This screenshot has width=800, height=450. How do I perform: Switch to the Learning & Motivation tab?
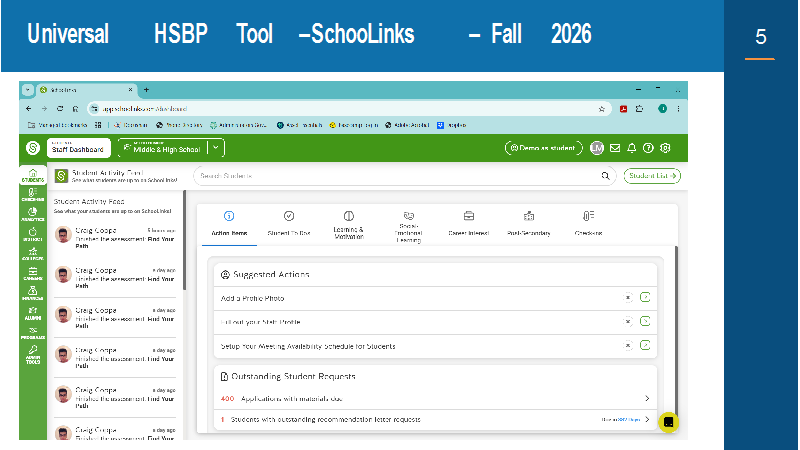348,224
